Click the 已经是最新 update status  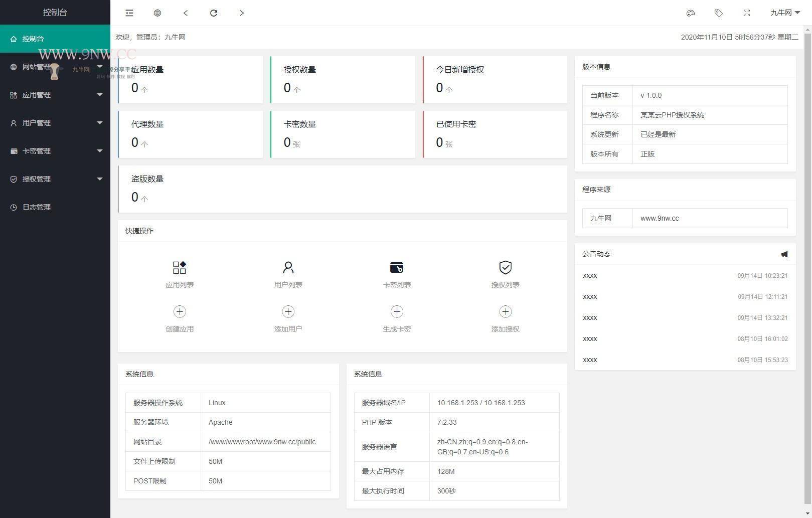pyautogui.click(x=658, y=134)
